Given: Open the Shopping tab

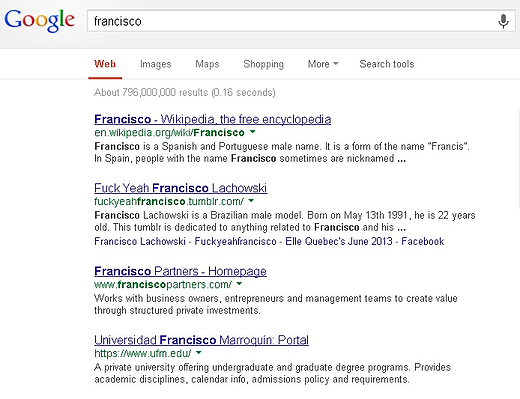Looking at the screenshot, I should point(263,64).
